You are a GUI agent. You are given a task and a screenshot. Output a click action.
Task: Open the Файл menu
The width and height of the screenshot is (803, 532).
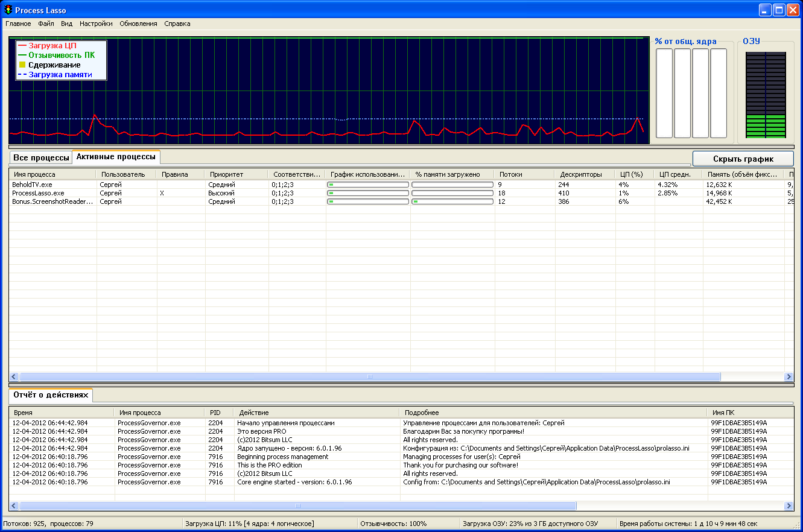pos(46,24)
